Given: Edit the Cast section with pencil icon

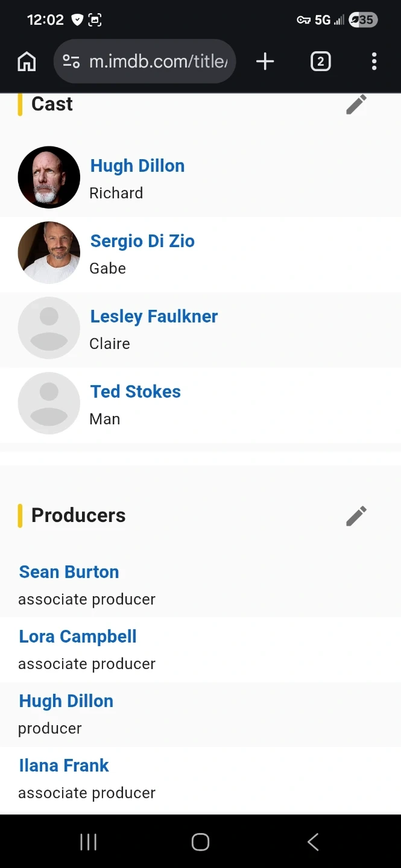Looking at the screenshot, I should pos(356,104).
